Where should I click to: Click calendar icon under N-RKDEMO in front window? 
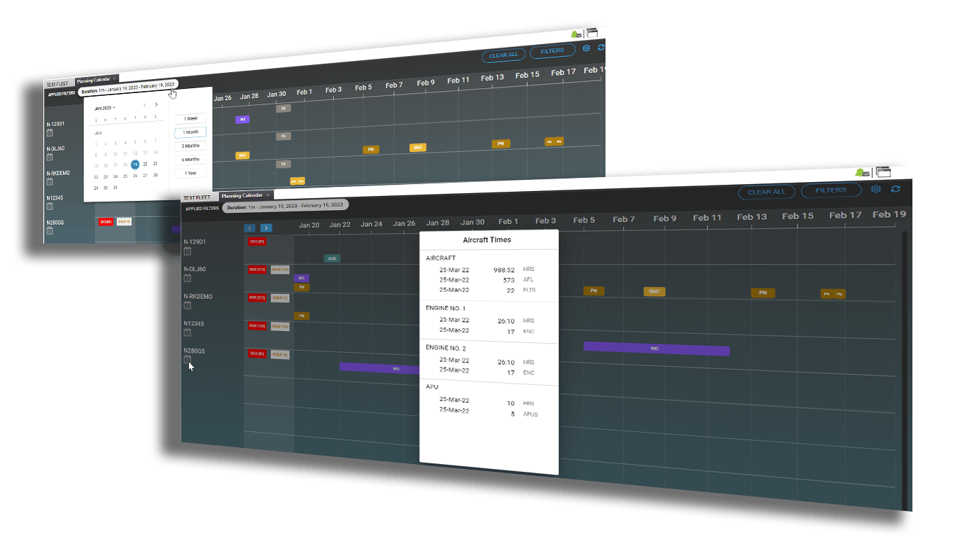tap(187, 305)
